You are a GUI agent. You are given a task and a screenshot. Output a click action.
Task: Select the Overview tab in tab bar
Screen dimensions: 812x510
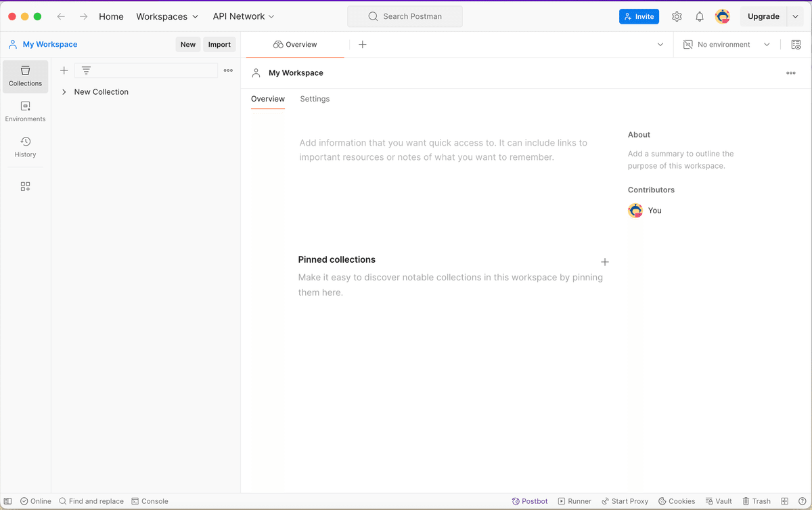coord(295,44)
